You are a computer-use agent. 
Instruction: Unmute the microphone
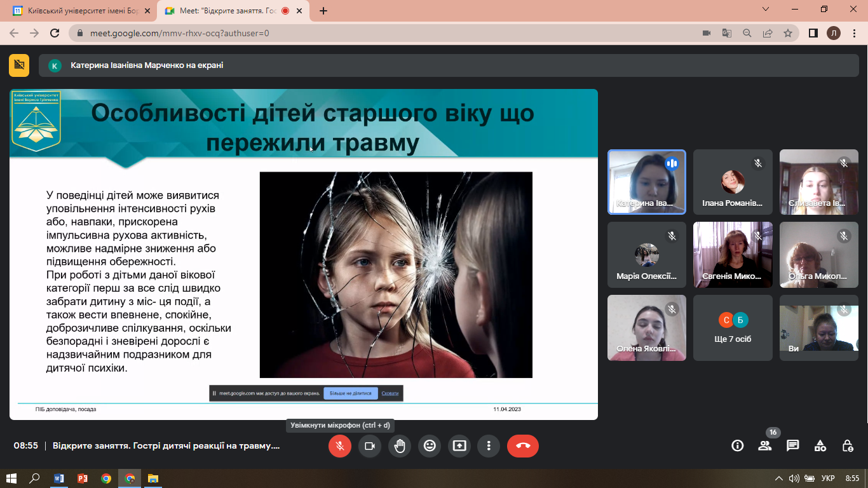[x=340, y=446]
